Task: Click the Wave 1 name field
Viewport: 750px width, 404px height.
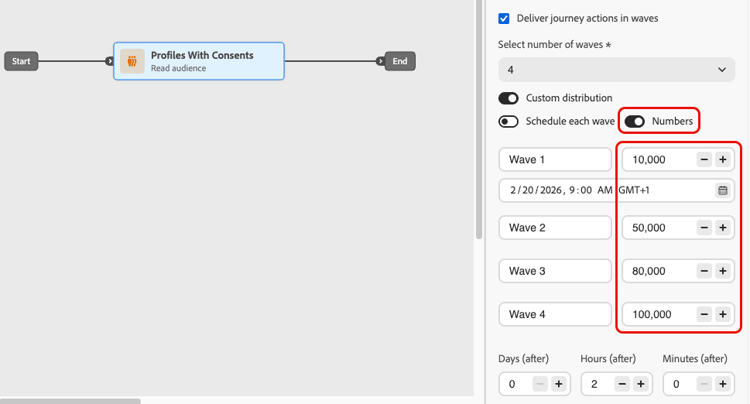Action: click(x=555, y=160)
